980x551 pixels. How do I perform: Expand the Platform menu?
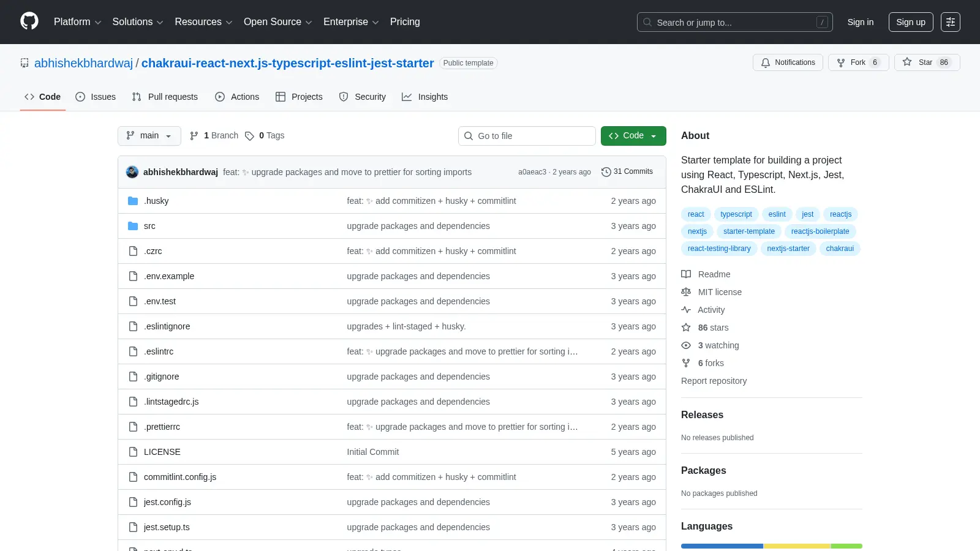(x=77, y=22)
